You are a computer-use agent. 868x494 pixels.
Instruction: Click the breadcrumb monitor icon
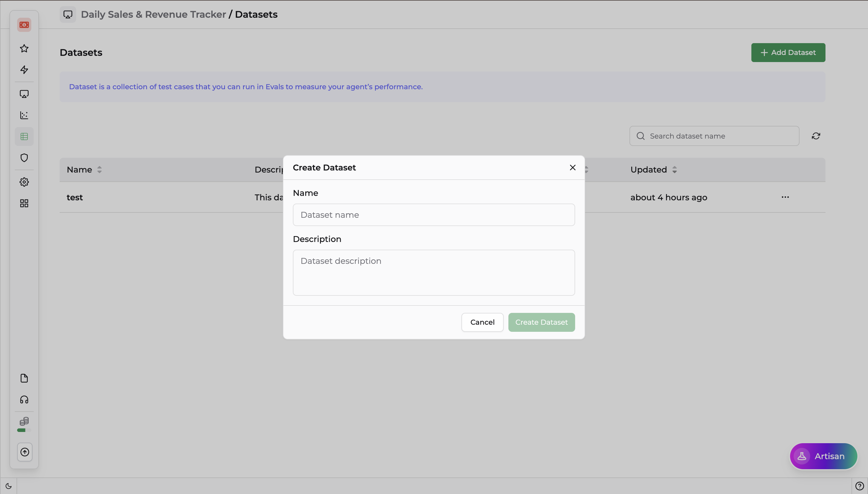click(68, 14)
